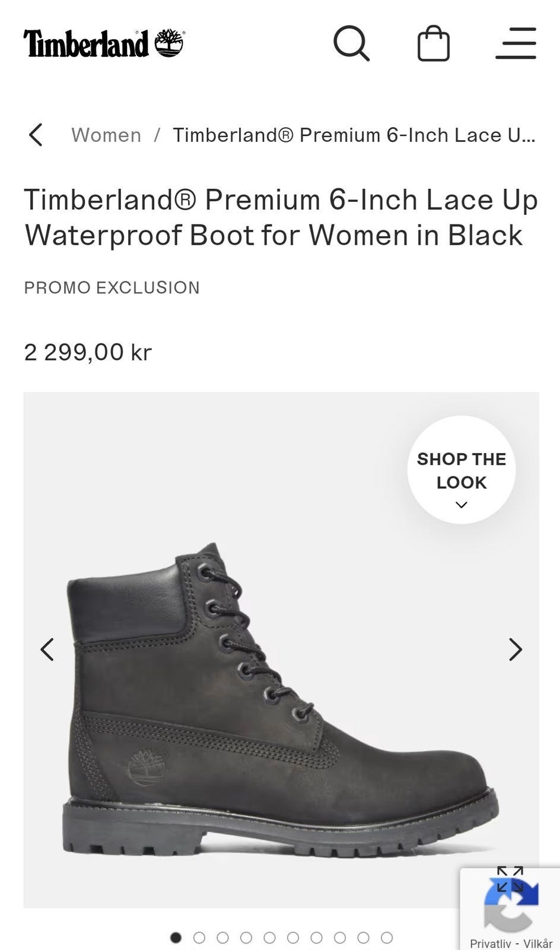The image size is (560, 950).
Task: Open the Privatliv link
Action: click(490, 943)
